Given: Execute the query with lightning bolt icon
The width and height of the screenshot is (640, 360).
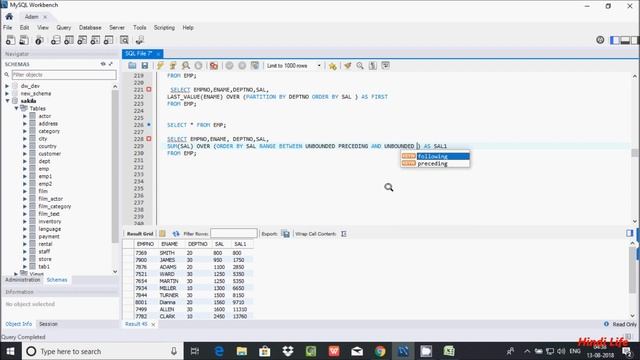Looking at the screenshot, I should (160, 65).
